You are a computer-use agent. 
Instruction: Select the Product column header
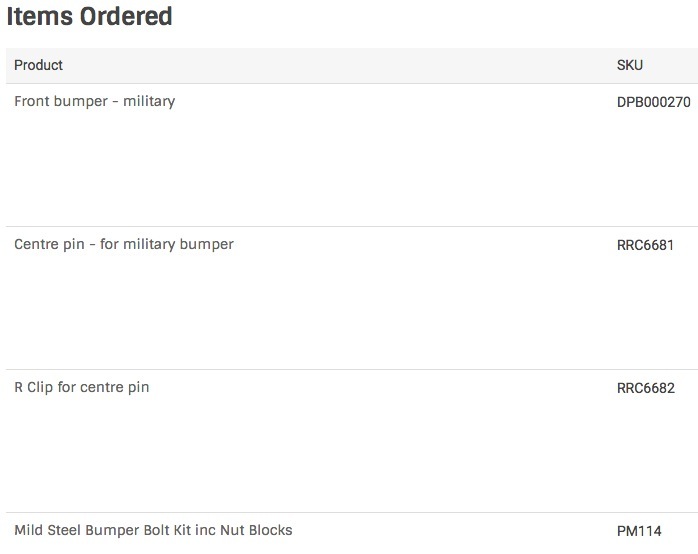coord(38,65)
